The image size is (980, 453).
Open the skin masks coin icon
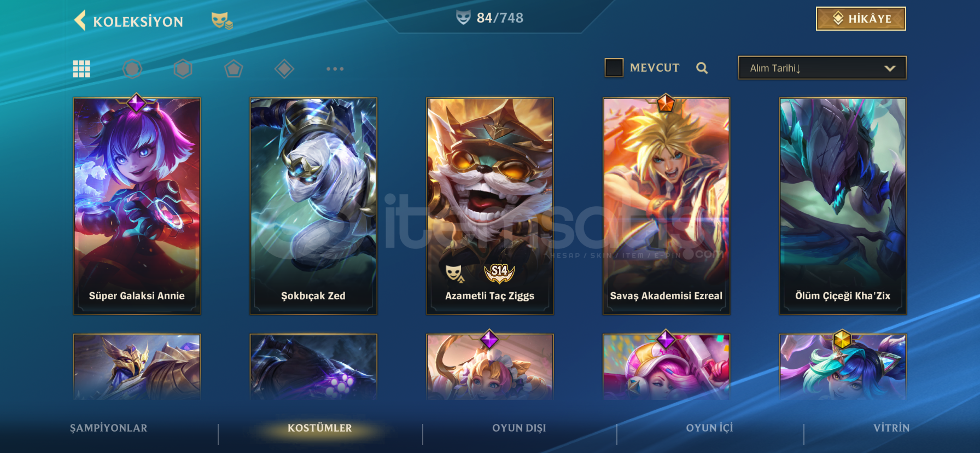pos(222,21)
